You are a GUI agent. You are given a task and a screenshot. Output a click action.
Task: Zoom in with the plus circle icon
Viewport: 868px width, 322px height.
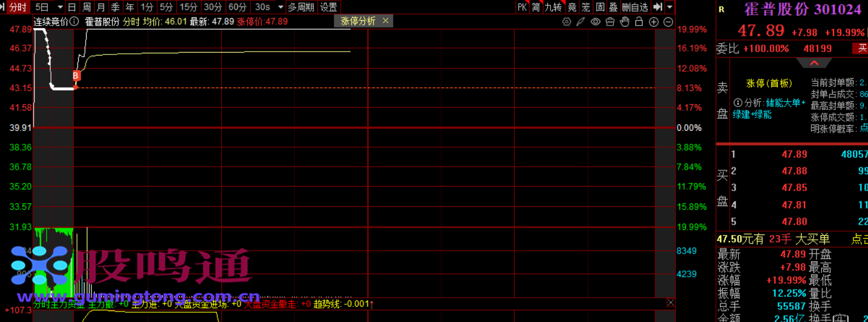click(x=654, y=22)
